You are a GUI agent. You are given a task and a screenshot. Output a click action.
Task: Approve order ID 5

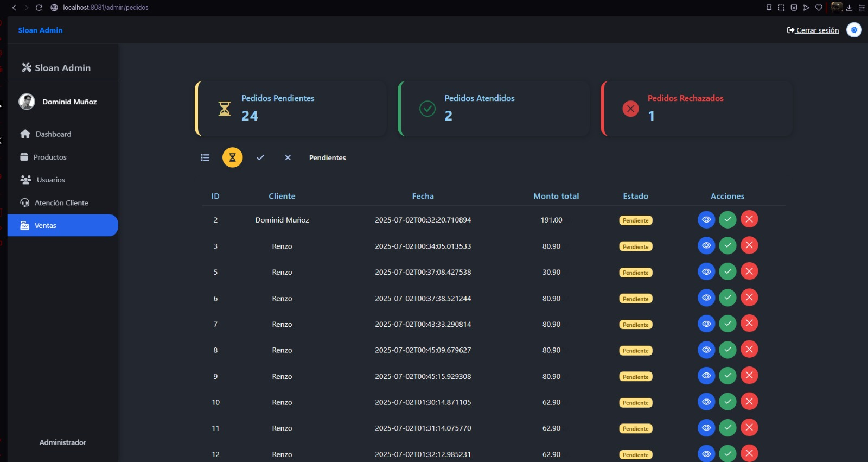click(727, 272)
